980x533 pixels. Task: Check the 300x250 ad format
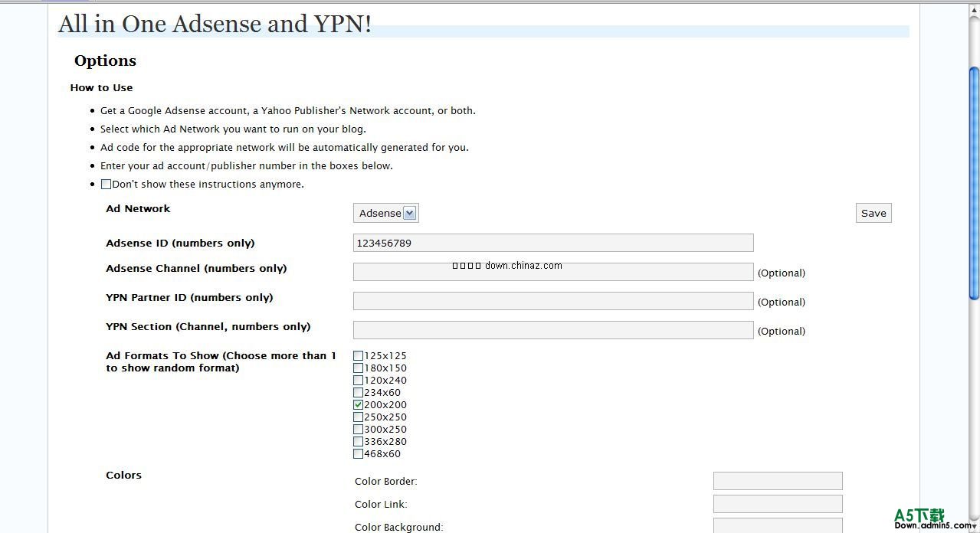[x=358, y=430]
